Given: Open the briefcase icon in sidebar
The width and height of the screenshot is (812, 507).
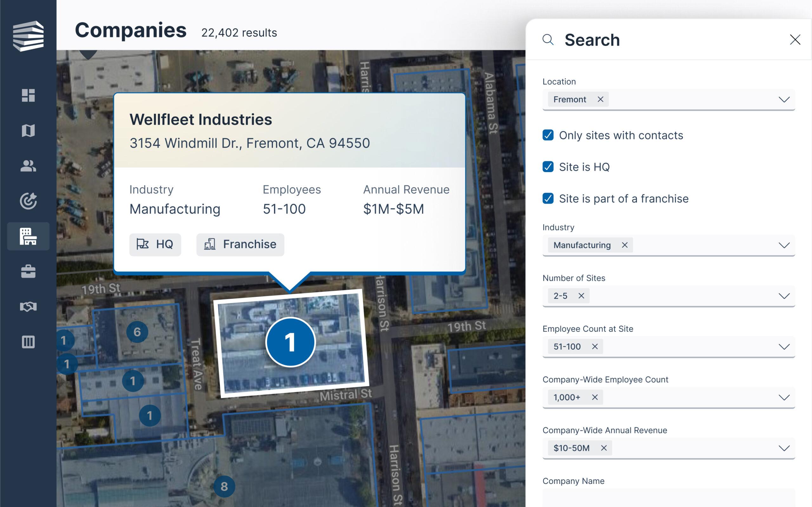Looking at the screenshot, I should click(28, 271).
